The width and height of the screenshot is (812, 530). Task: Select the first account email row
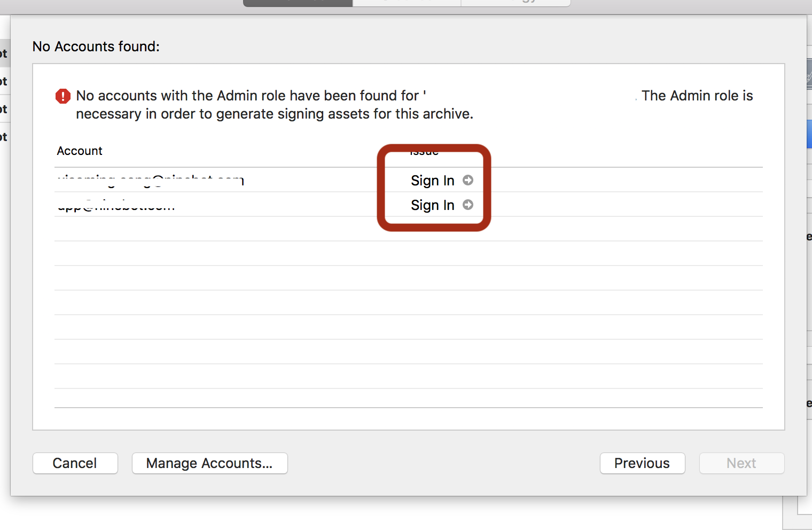click(151, 180)
